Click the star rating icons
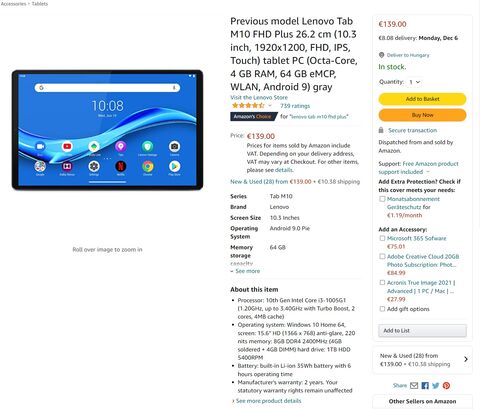 point(248,106)
